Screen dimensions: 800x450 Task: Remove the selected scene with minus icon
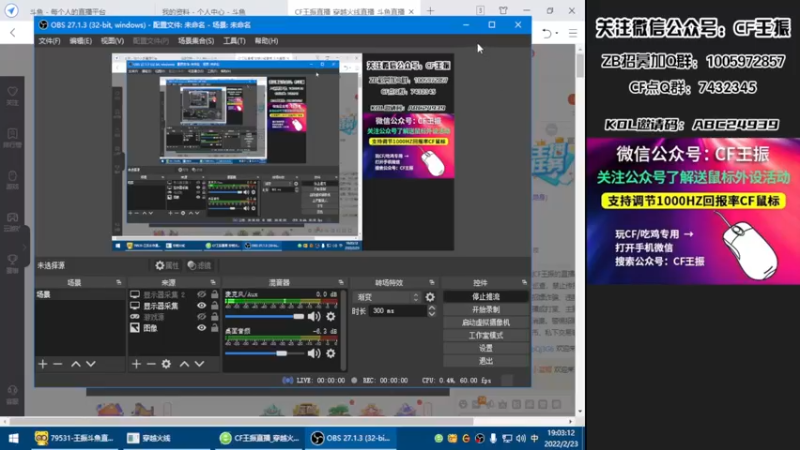pos(58,364)
